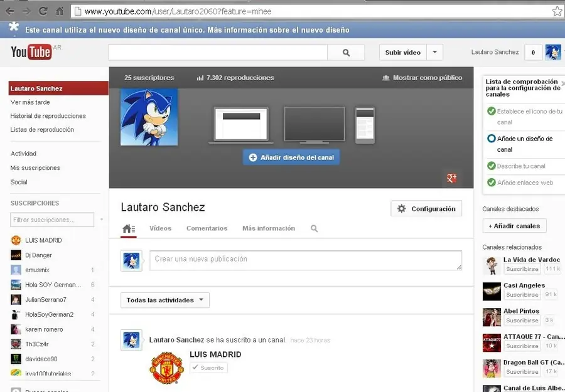This screenshot has height=392, width=565.
Task: Open the YouTube logo home link
Action: click(x=31, y=52)
